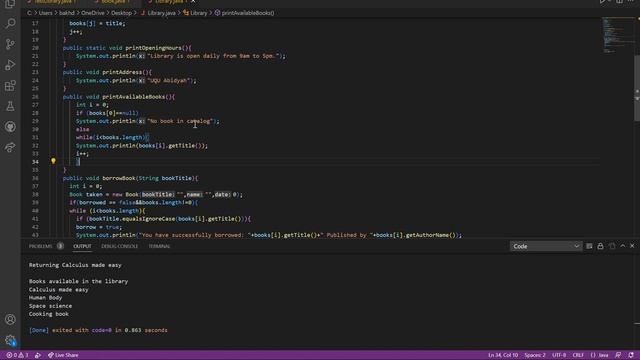
Task: Open the Accounts menu
Action: pyautogui.click(x=10, y=319)
